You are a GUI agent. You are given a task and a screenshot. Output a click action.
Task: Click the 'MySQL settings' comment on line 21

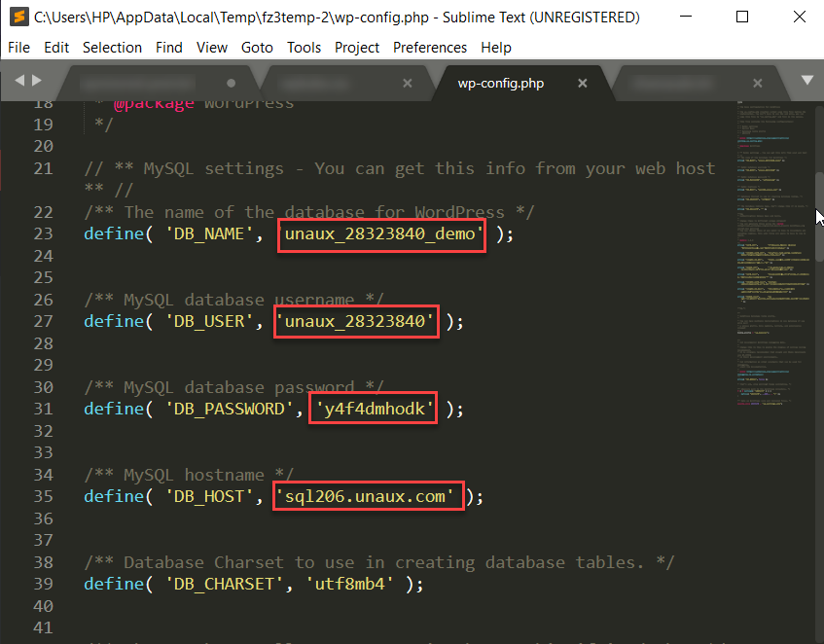point(400,179)
